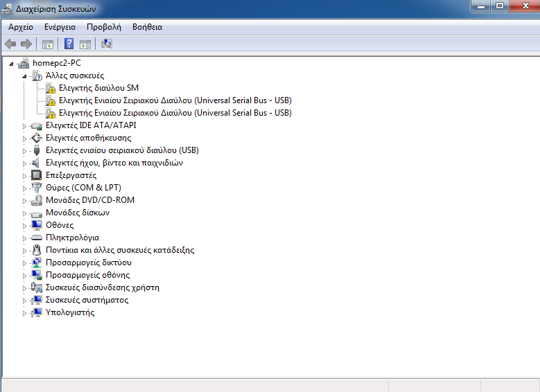Expand the Προσαρμογείς δικτύου category
This screenshot has width=540, height=392.
click(x=24, y=263)
